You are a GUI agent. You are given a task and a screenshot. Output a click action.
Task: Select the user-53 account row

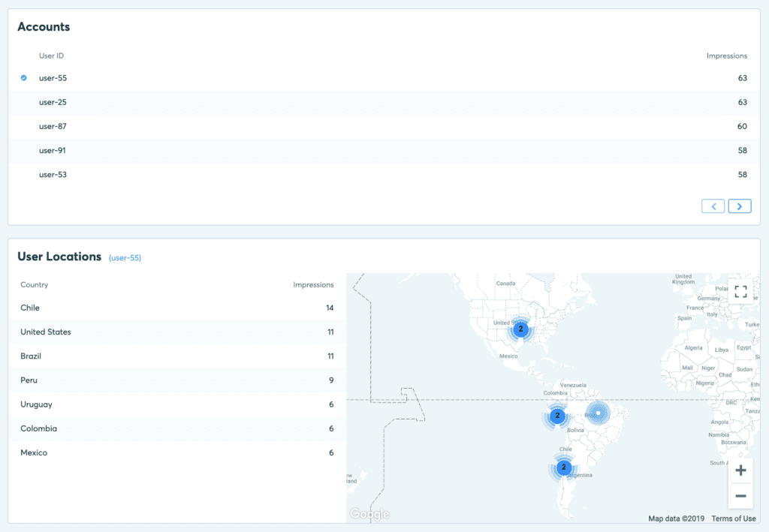(x=384, y=174)
